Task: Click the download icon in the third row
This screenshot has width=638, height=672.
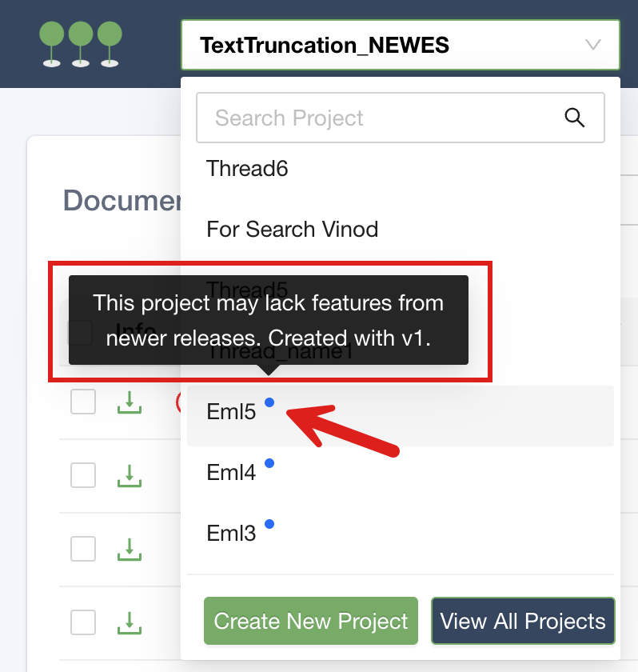Action: [x=130, y=549]
